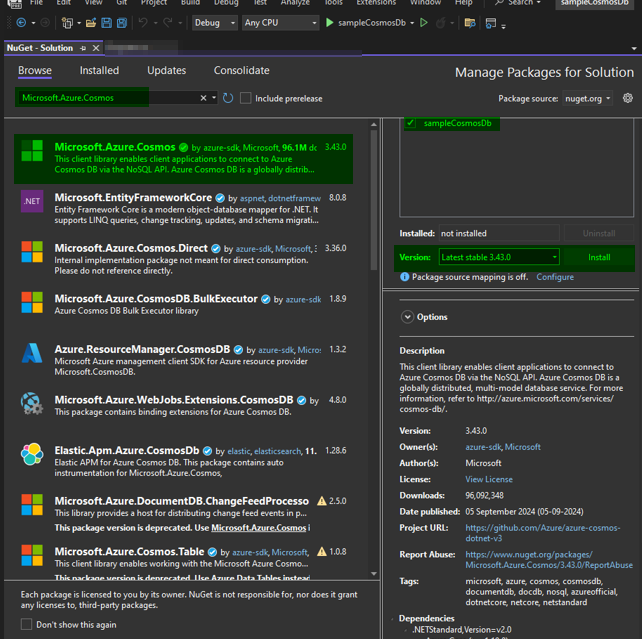Click the New Project toolbar icon
The image size is (642, 639).
[67, 23]
